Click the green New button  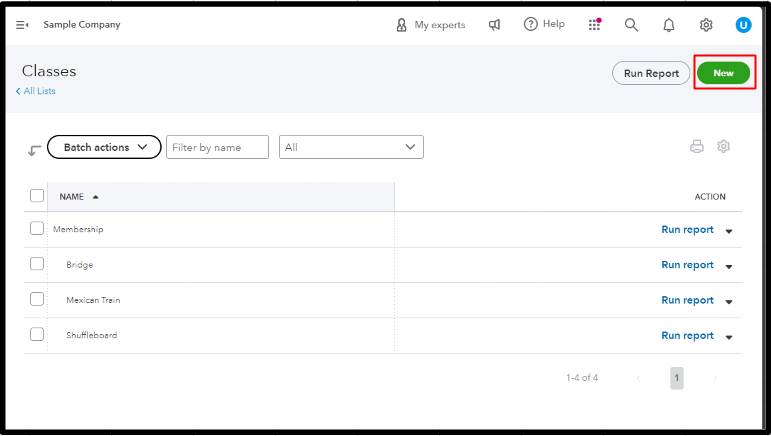tap(723, 73)
